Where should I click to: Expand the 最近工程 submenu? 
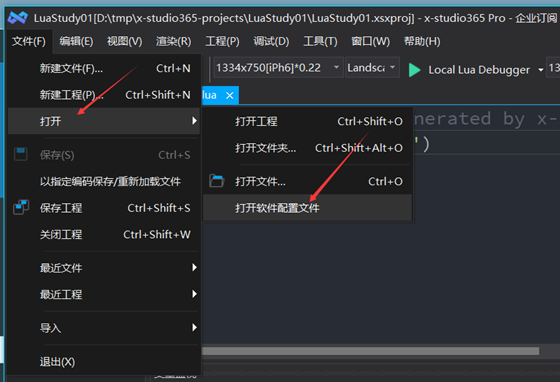pyautogui.click(x=104, y=294)
